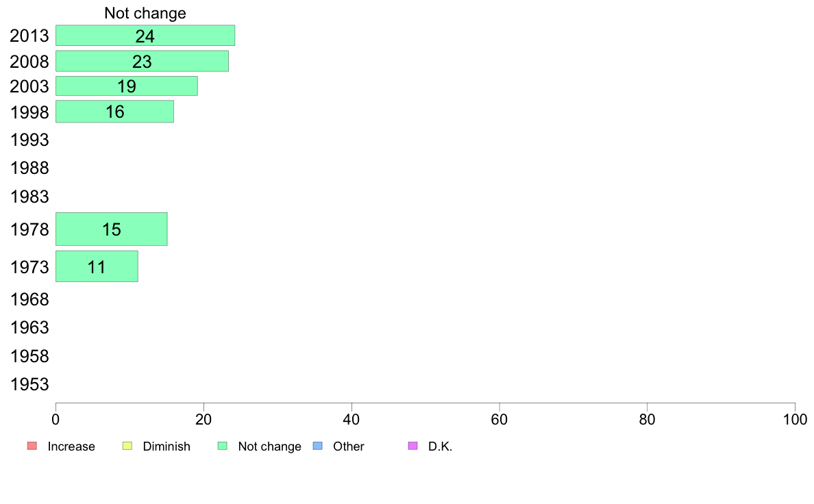The width and height of the screenshot is (814, 504).
Task: Toggle the Other legend label
Action: coord(349,446)
